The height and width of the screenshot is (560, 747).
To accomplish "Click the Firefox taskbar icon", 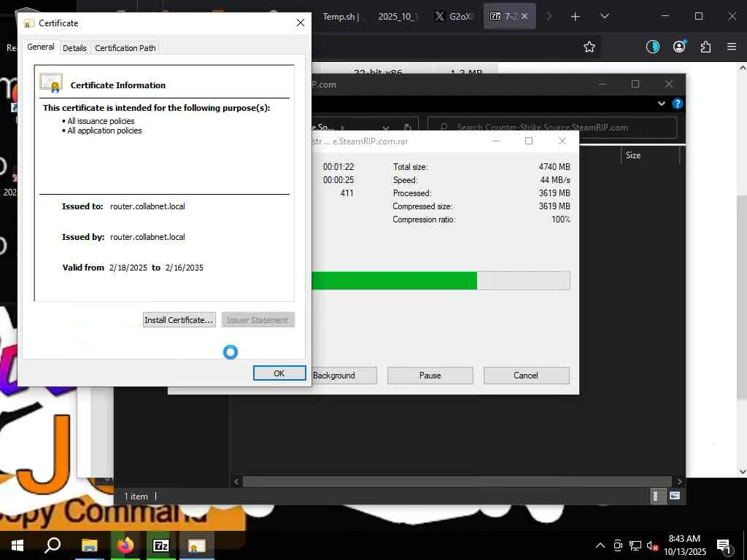I will [x=125, y=545].
